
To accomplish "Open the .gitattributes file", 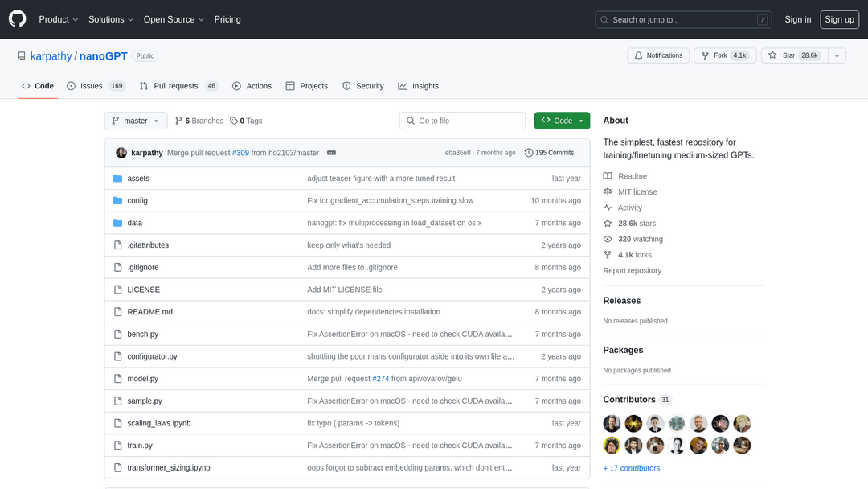I will 148,244.
